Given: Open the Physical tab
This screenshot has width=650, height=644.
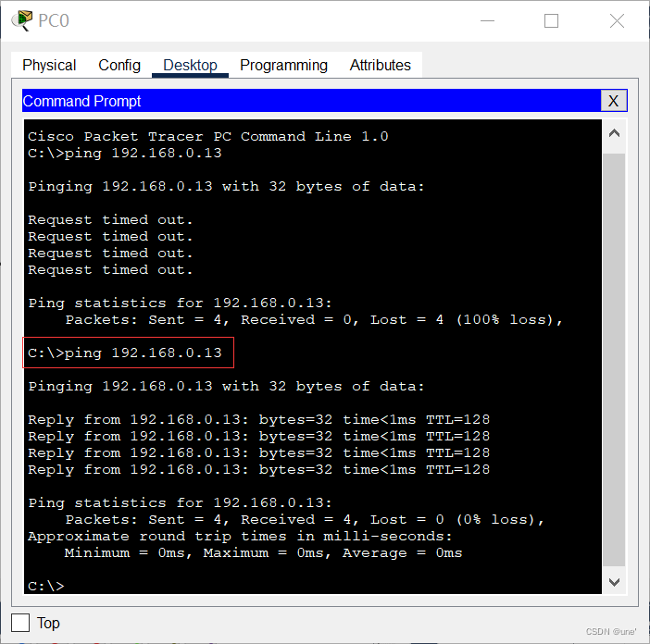Looking at the screenshot, I should pos(49,65).
